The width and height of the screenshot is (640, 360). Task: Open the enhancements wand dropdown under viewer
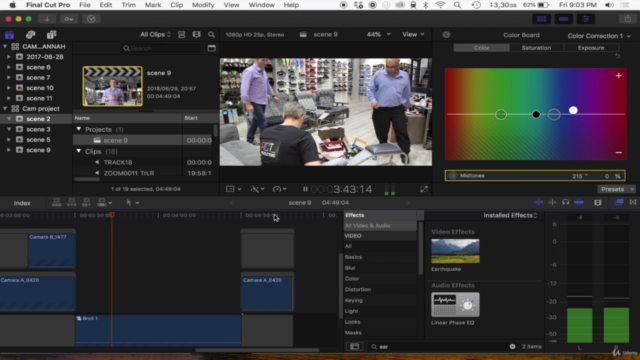coord(257,189)
